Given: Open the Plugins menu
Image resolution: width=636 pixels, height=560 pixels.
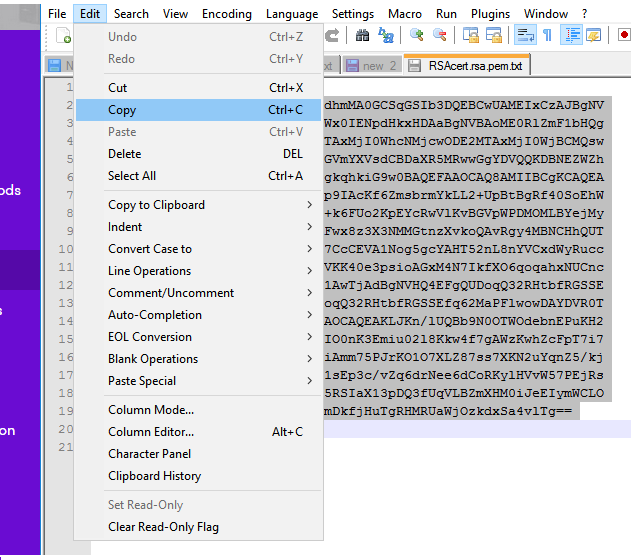Looking at the screenshot, I should pyautogui.click(x=490, y=14).
